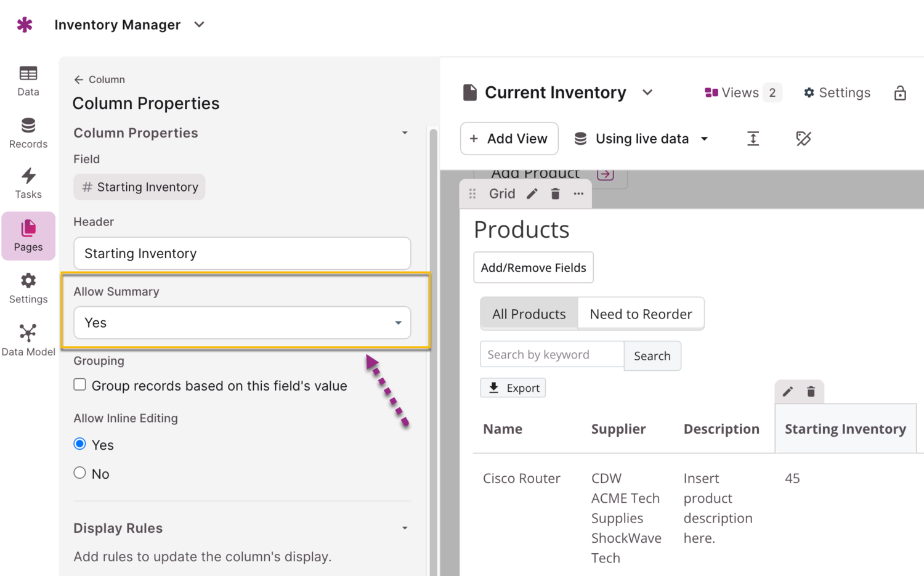The height and width of the screenshot is (576, 924).
Task: Delete the Grid view using trash icon
Action: point(555,194)
